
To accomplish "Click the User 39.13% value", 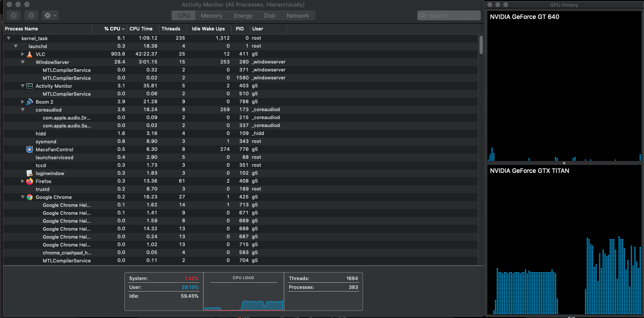I will pyautogui.click(x=190, y=288).
